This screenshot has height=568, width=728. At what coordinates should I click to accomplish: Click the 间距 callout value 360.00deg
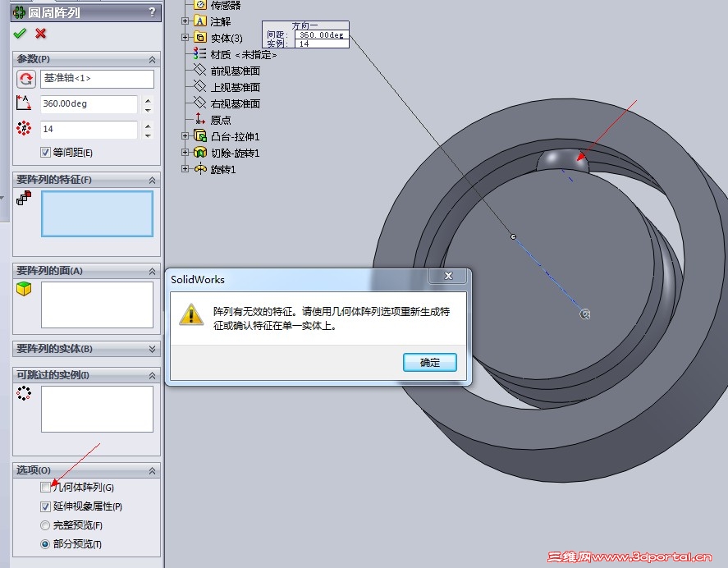point(322,34)
